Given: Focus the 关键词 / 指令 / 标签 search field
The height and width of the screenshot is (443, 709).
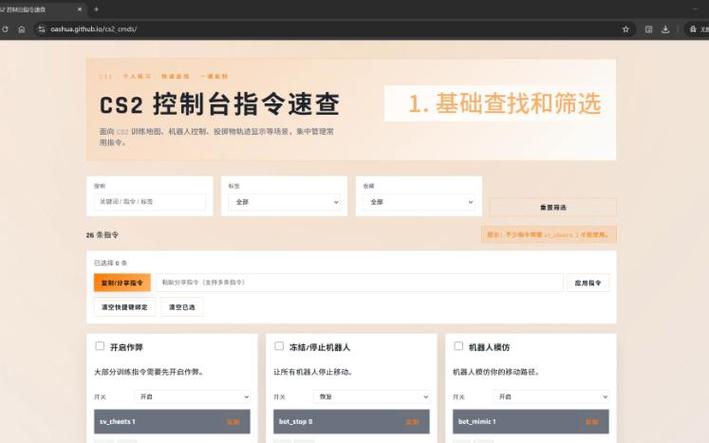Looking at the screenshot, I should click(x=150, y=202).
